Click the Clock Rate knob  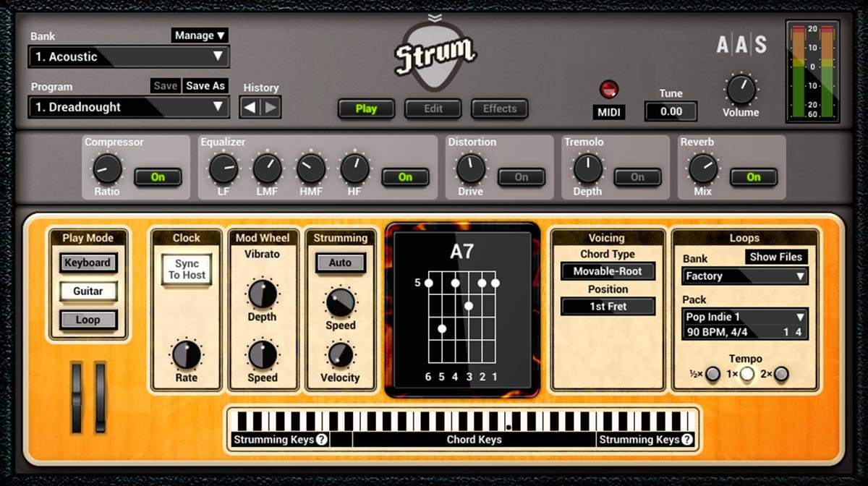186,355
